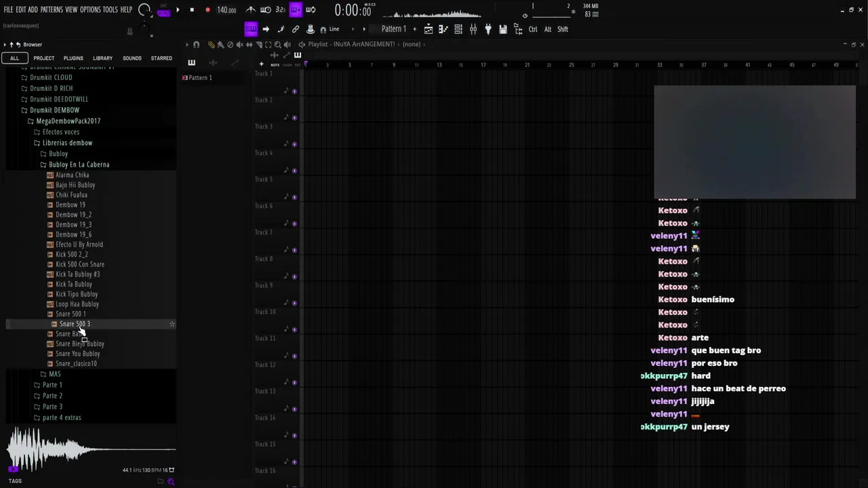This screenshot has height=488, width=868.
Task: Open the OPTIONS menu
Action: [x=90, y=9]
